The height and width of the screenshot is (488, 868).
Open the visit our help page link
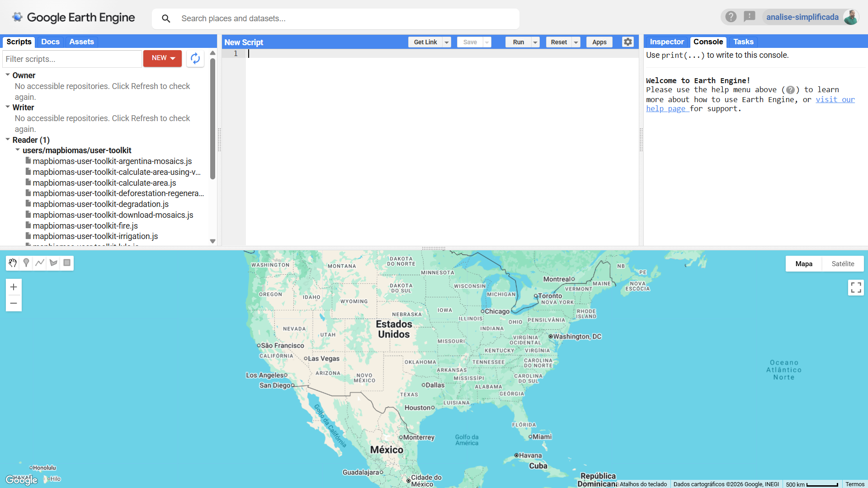point(835,99)
